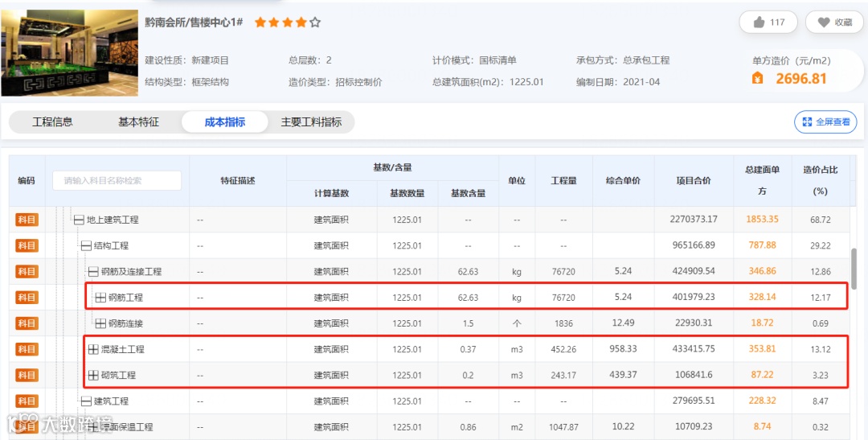Click the 1853.35 unit price cell
Screen dimensions: 868x440
point(762,220)
